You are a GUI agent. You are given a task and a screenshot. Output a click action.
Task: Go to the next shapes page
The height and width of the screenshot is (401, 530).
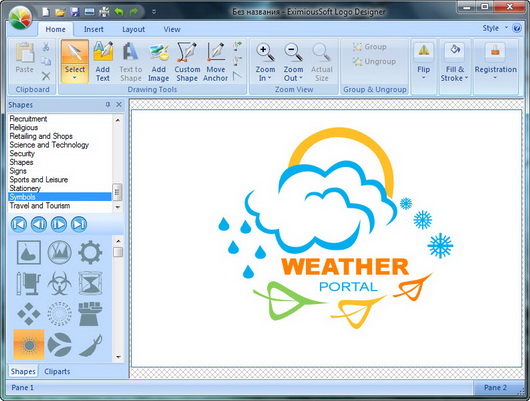(x=59, y=225)
